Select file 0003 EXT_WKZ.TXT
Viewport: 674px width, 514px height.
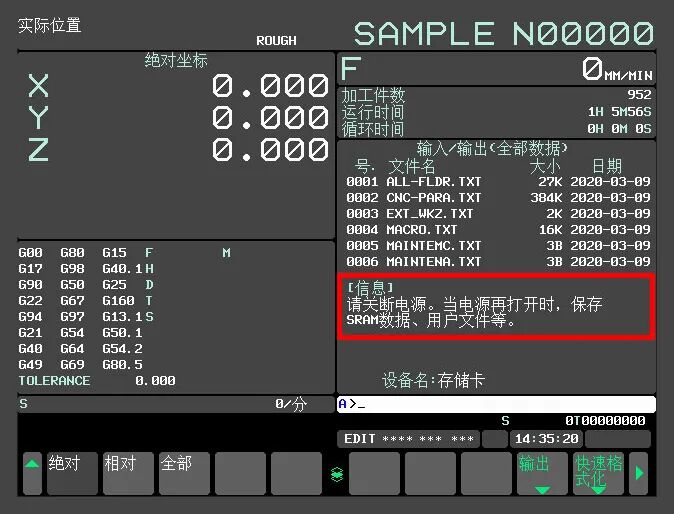[498, 214]
